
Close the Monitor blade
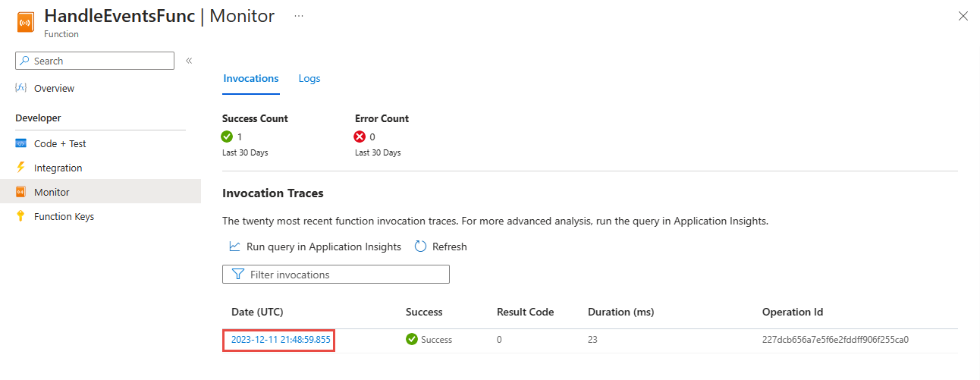pyautogui.click(x=963, y=16)
